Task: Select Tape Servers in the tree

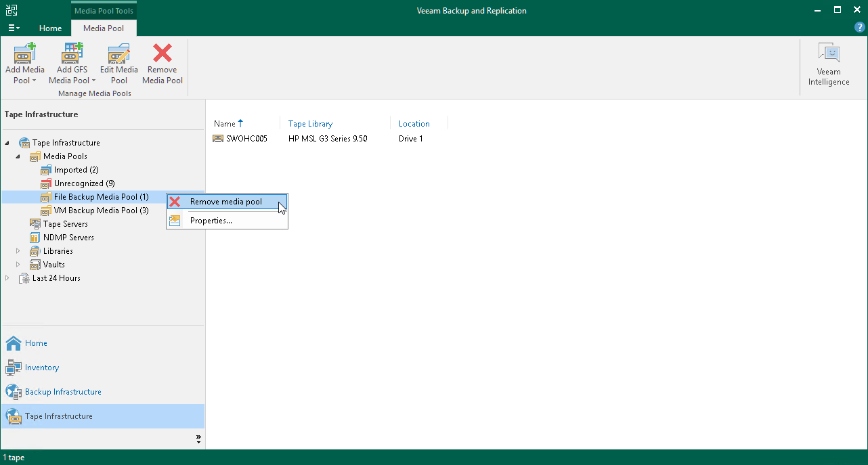Action: [65, 224]
